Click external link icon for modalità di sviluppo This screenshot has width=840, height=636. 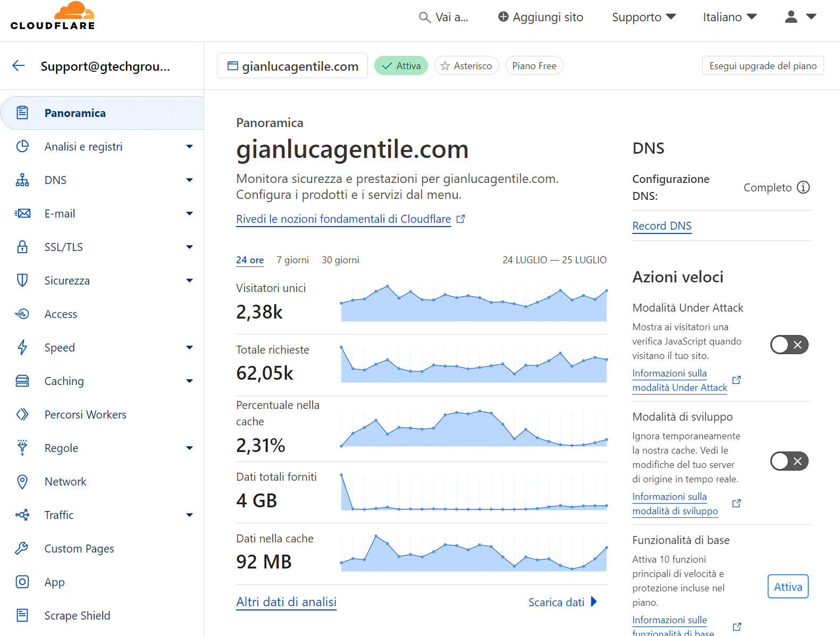(x=736, y=503)
